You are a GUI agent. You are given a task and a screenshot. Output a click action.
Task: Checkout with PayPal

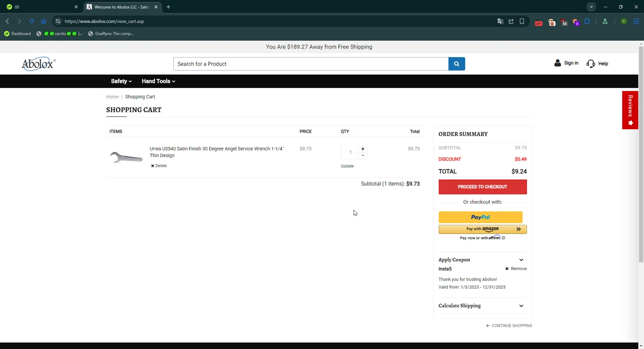[480, 217]
